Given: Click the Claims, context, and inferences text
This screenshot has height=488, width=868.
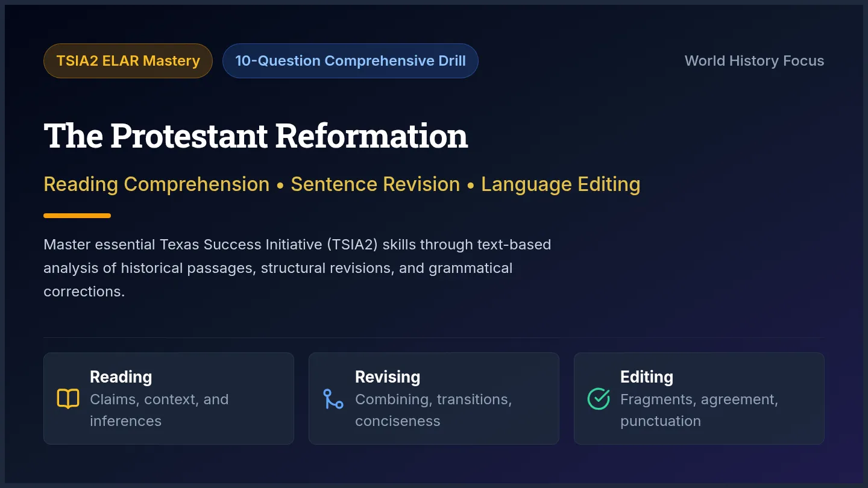Looking at the screenshot, I should tap(159, 410).
